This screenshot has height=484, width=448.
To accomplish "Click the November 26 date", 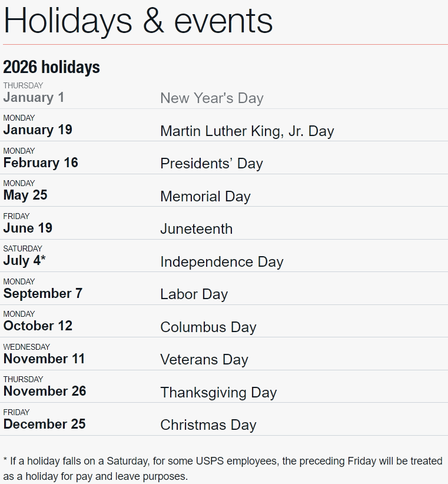I will pyautogui.click(x=45, y=392).
